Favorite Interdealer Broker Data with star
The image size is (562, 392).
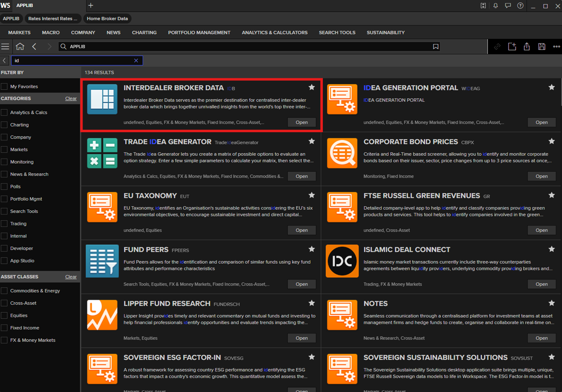click(312, 87)
